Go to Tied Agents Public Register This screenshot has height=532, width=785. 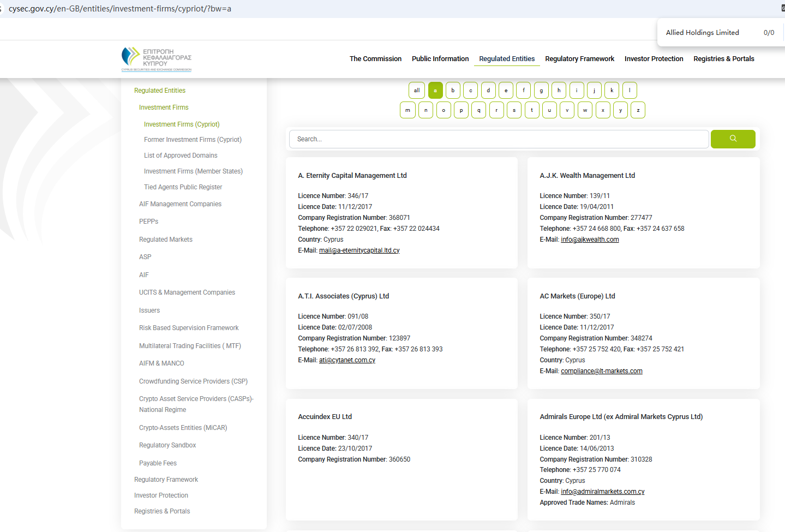[x=183, y=187]
